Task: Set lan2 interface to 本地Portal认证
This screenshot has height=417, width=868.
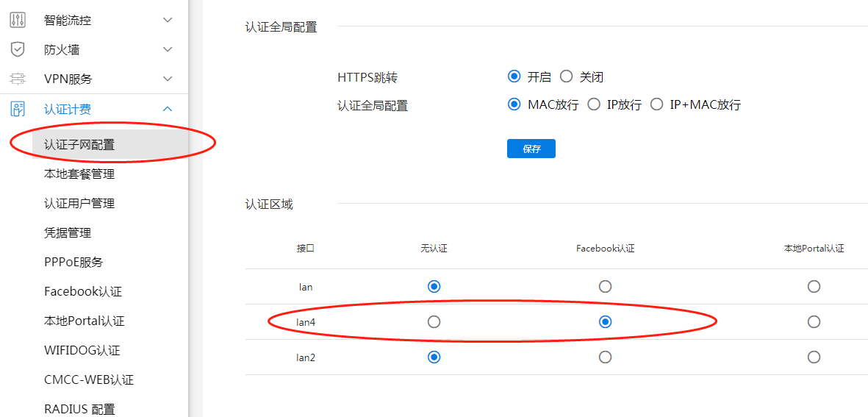Action: click(x=814, y=357)
